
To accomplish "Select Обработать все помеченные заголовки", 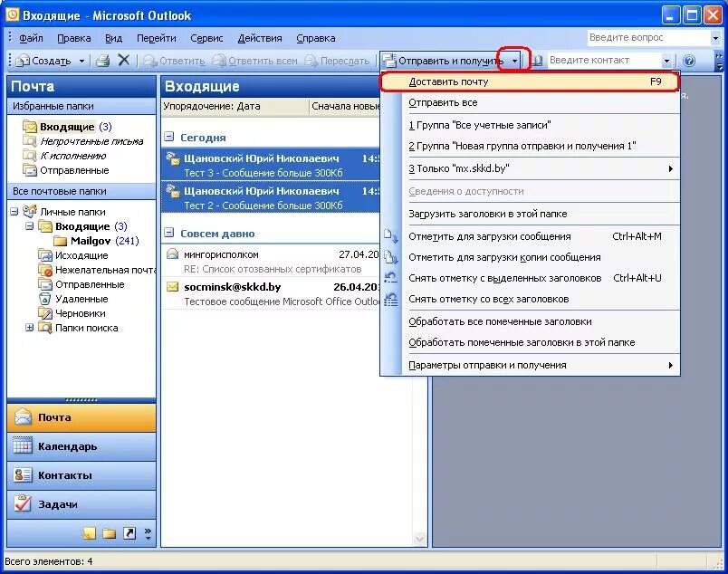I will tap(530, 321).
